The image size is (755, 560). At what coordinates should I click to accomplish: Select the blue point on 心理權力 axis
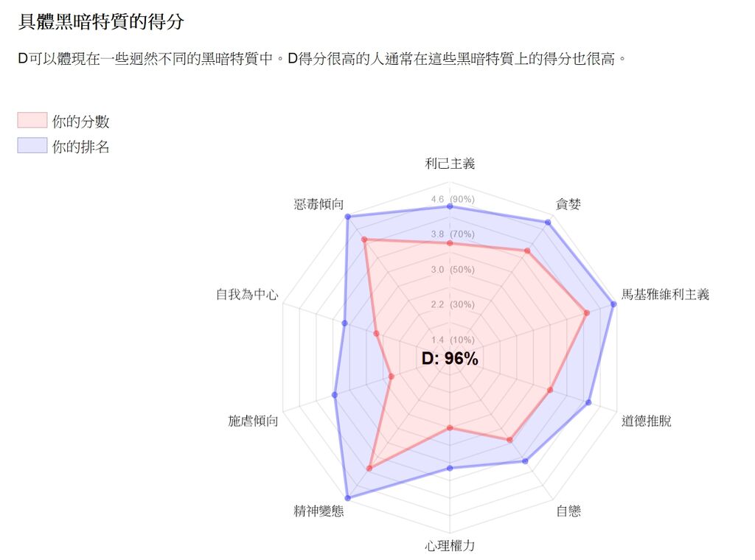click(x=450, y=468)
